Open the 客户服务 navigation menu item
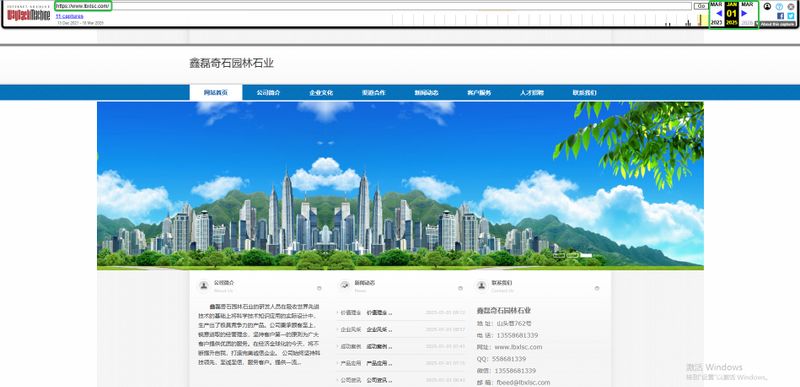The image size is (800, 387). (479, 93)
